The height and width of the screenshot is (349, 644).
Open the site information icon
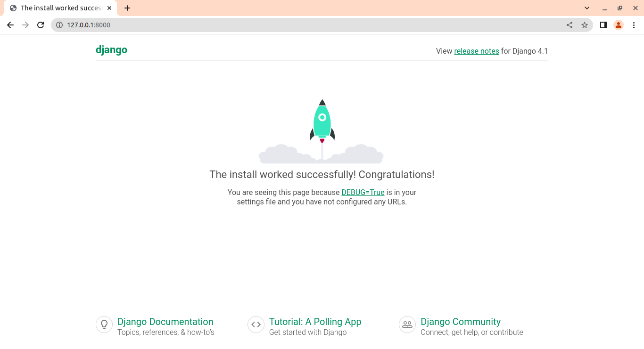pyautogui.click(x=59, y=25)
